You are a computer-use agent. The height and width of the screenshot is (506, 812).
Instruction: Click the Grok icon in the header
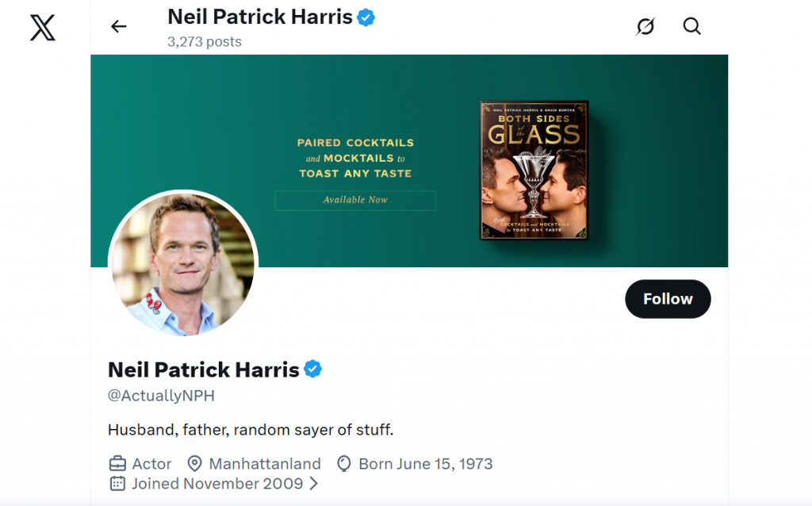tap(645, 26)
